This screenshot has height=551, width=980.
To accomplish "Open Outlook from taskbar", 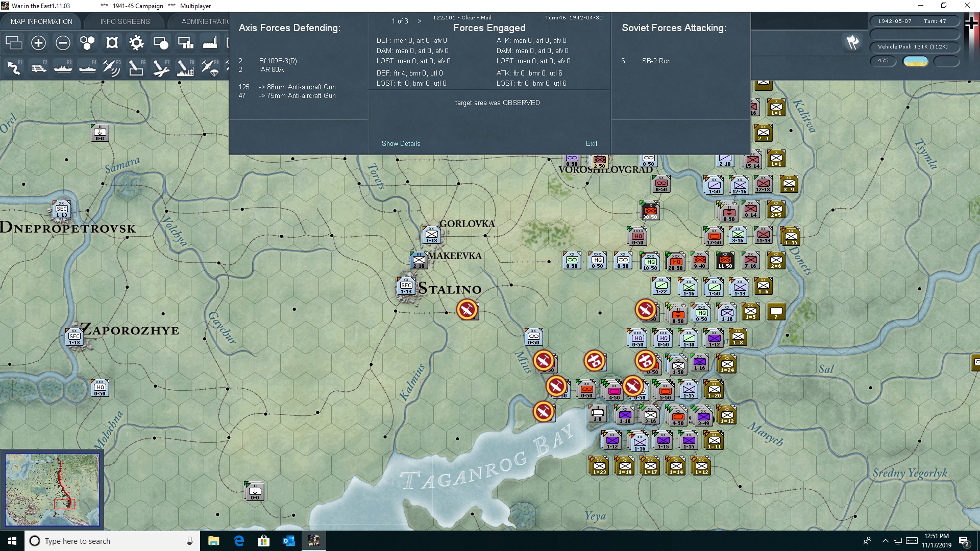I will [x=288, y=541].
